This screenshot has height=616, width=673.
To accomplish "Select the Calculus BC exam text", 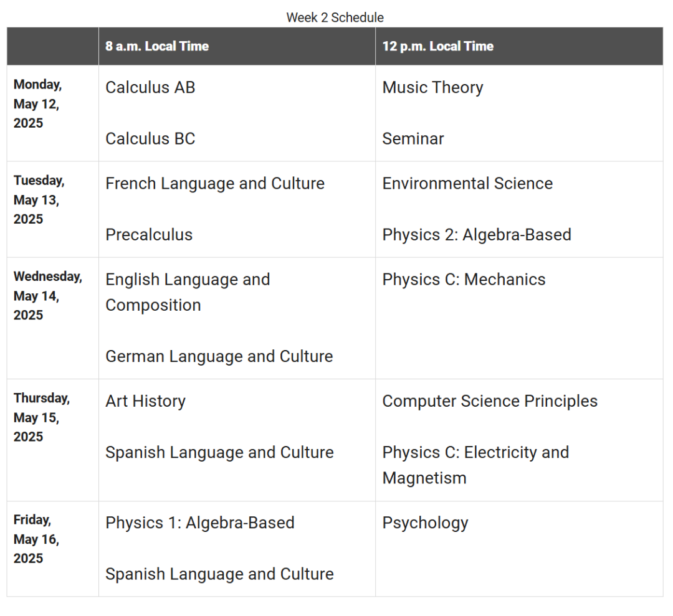I will pos(150,139).
